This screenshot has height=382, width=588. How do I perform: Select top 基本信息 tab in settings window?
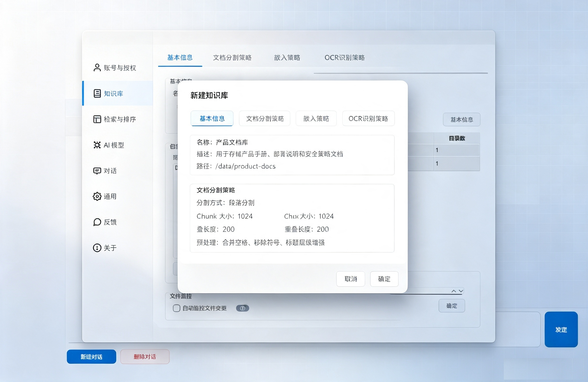[x=180, y=58]
